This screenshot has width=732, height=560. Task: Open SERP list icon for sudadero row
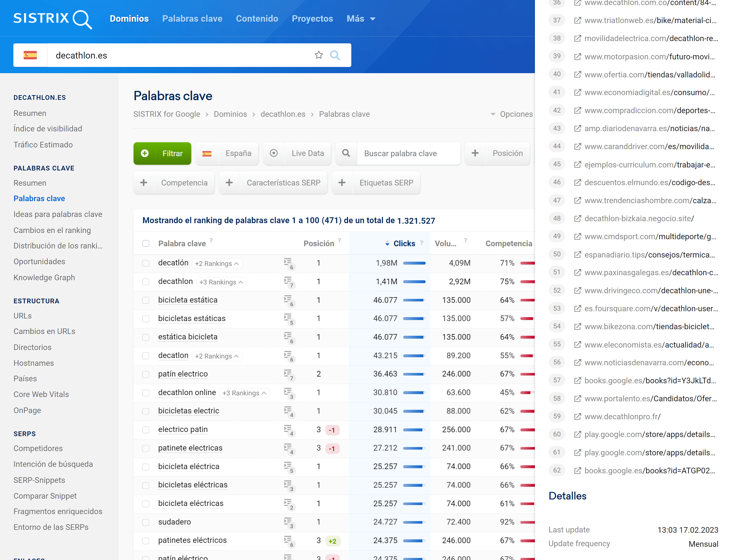point(288,522)
